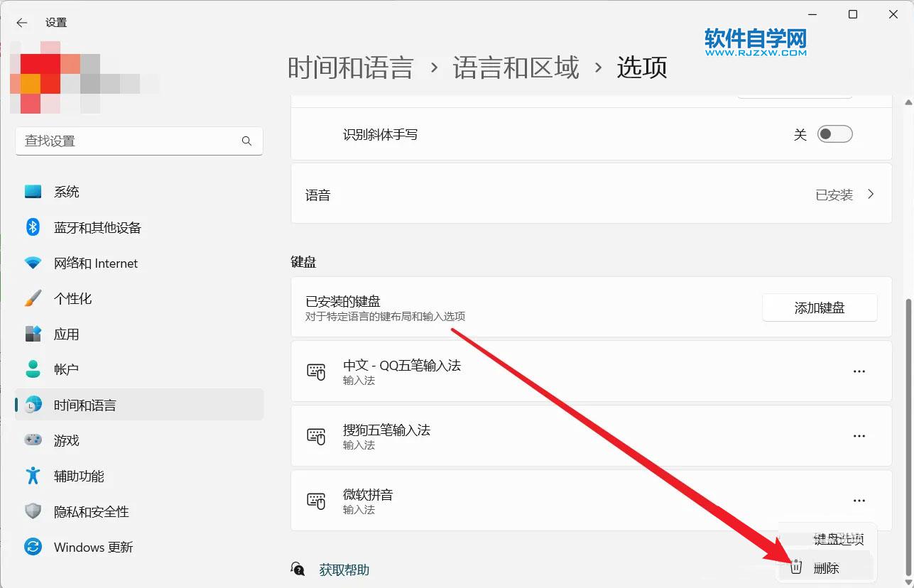
Task: Open 获取帮助
Action: click(344, 569)
